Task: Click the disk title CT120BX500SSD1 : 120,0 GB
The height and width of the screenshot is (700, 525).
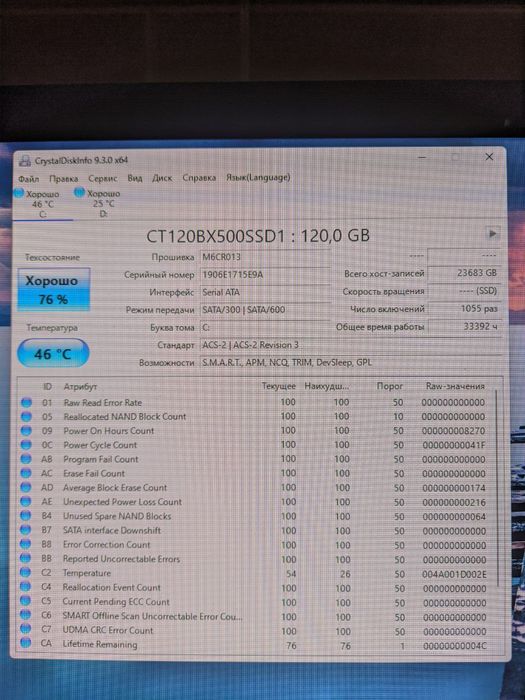Action: click(258, 235)
